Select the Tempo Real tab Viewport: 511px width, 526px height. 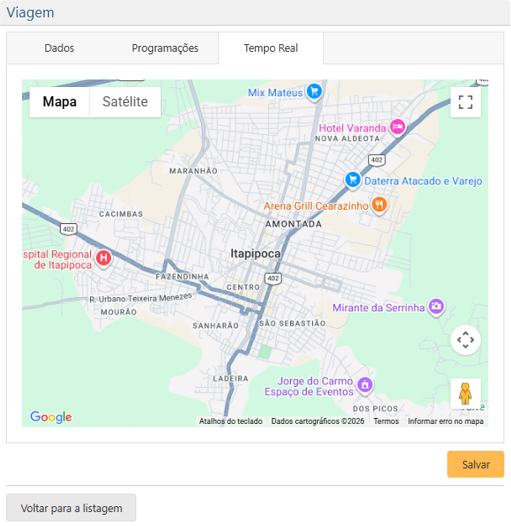(271, 48)
